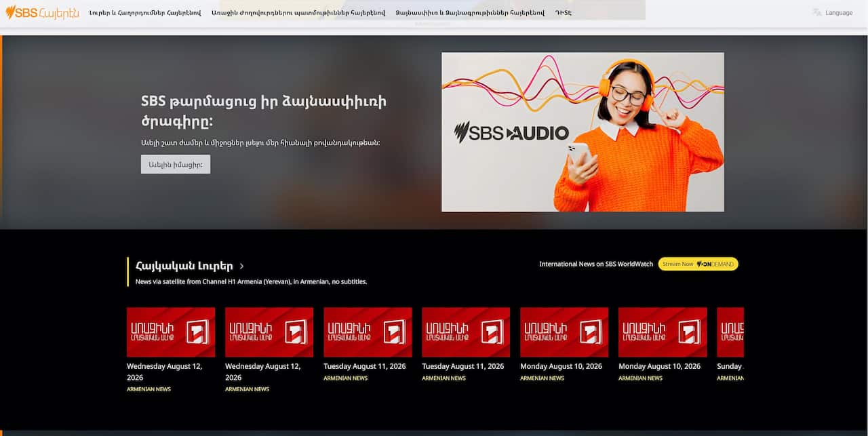Click the SBS թարմացուց իր Ձայնասփիւռի ծրագիրը headline

coord(264,111)
